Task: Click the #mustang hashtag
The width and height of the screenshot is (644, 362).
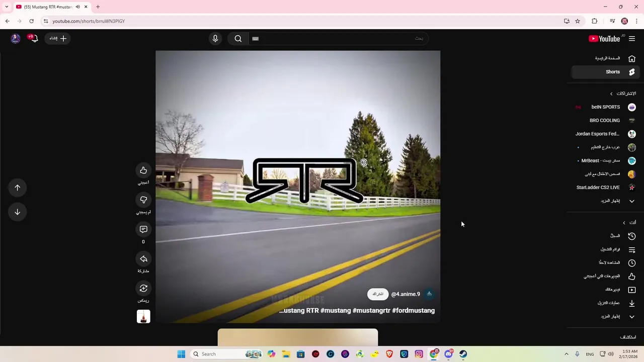Action: [x=337, y=311]
